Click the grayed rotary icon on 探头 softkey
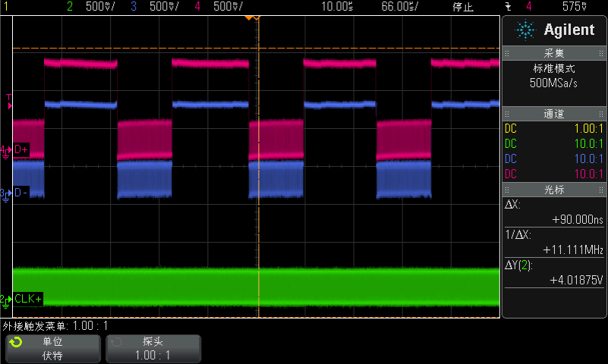Viewport: 608px width, 364px height. point(116,342)
